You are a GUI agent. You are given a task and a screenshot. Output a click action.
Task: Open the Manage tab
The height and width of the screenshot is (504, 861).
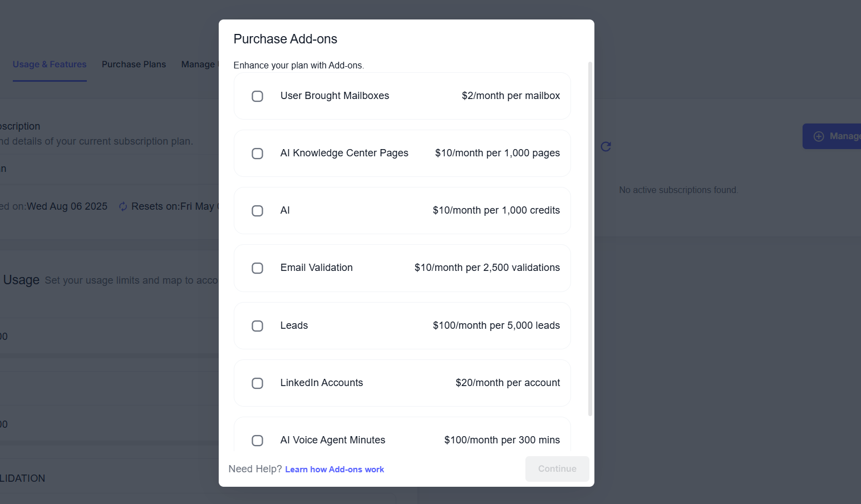tap(198, 65)
